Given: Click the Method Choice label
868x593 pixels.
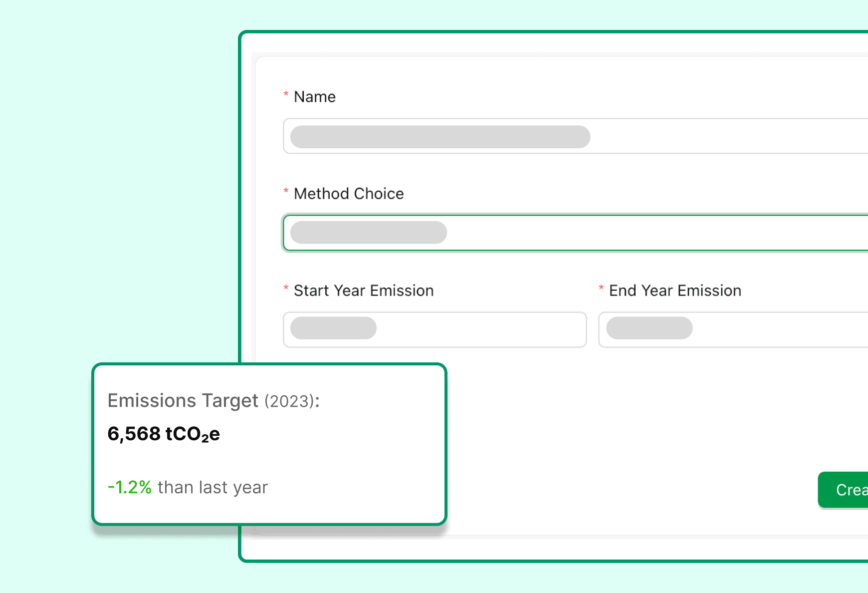Looking at the screenshot, I should pyautogui.click(x=349, y=194).
